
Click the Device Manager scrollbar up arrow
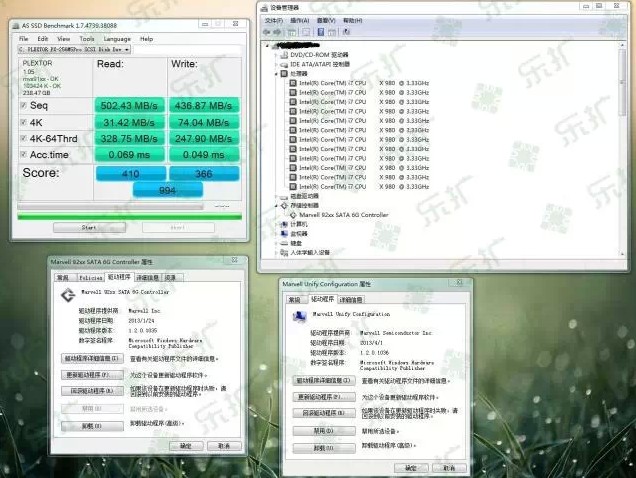click(x=622, y=45)
